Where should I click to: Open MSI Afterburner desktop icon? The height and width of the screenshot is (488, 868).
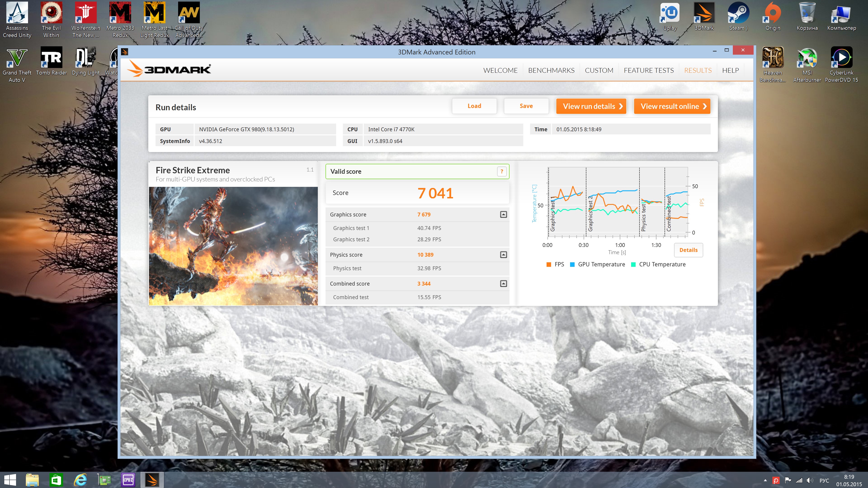click(807, 58)
